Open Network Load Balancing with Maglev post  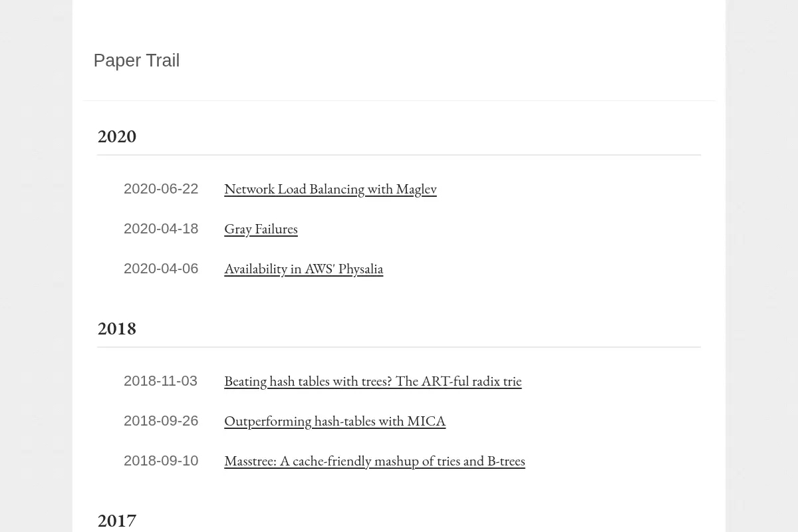[330, 189]
